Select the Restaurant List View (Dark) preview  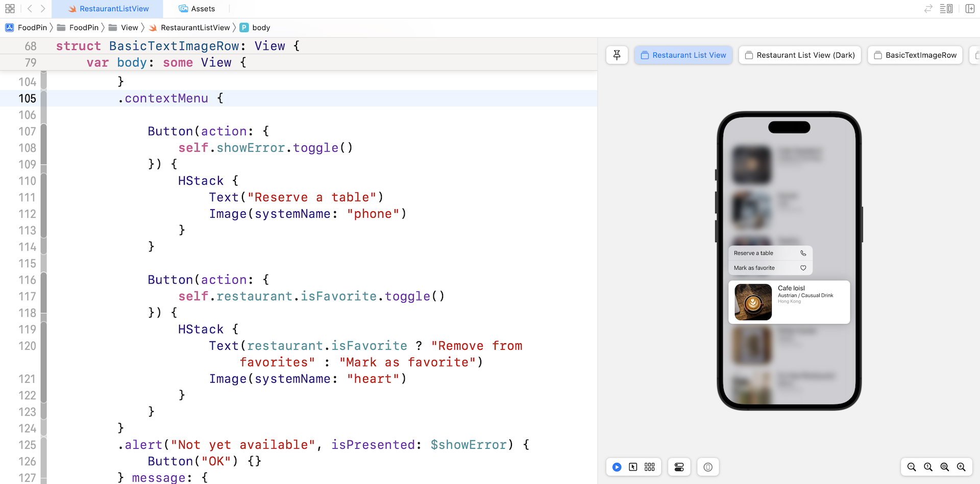pos(800,55)
